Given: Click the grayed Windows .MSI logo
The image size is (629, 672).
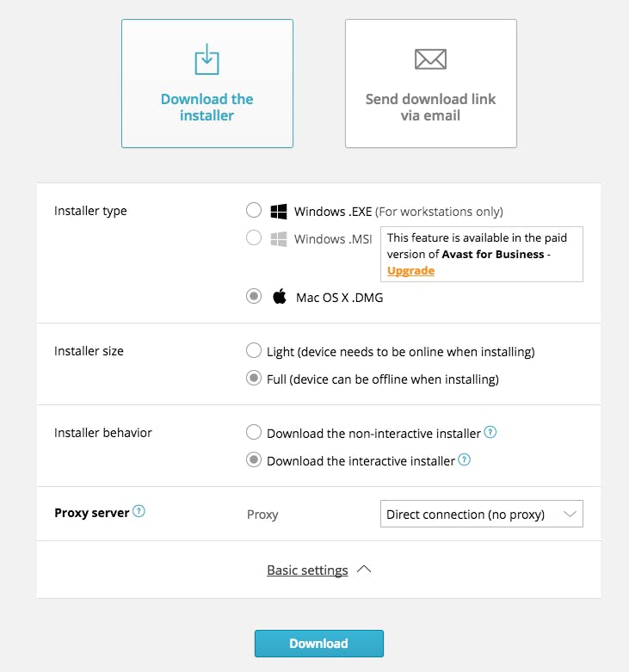Looking at the screenshot, I should click(x=279, y=239).
